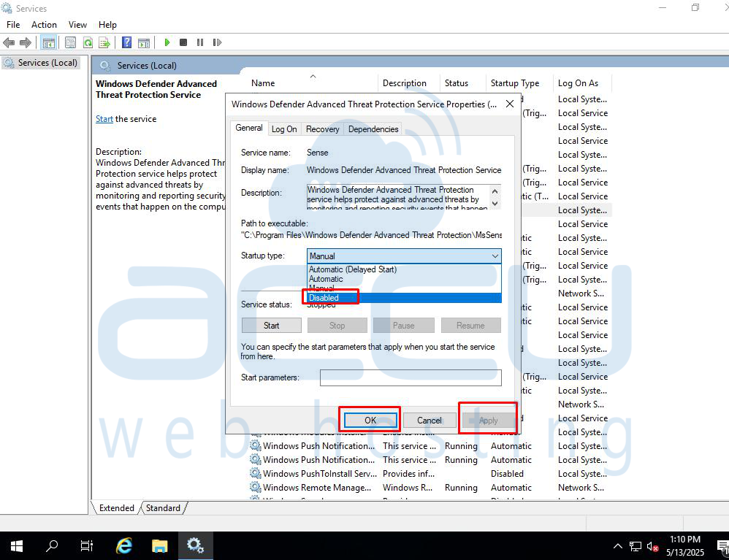Screen dimensions: 729x560
Task: Collapse the Startup type combo box
Action: pyautogui.click(x=495, y=256)
